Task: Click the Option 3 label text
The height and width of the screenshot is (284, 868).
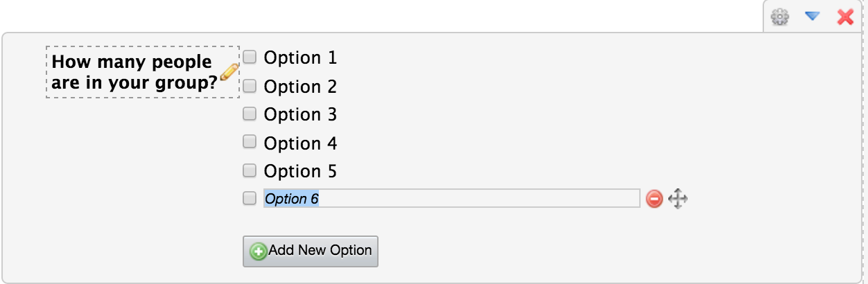Action: pos(300,114)
